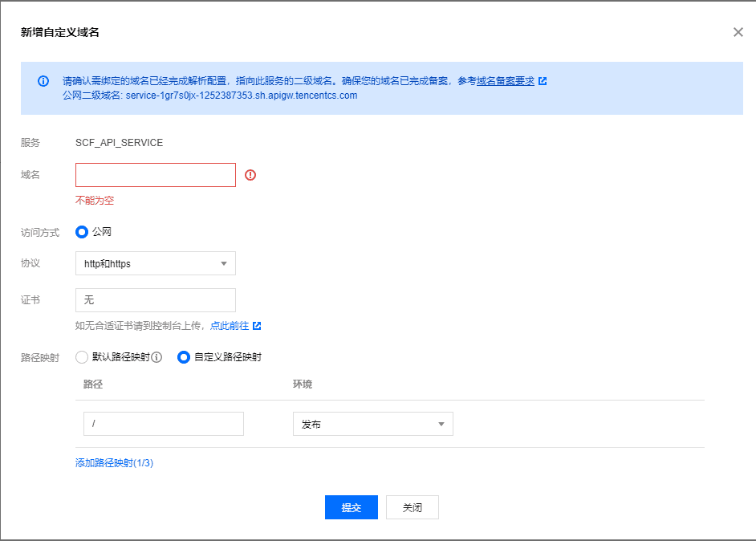
Task: Open the 证书 selector showing 无
Action: click(155, 300)
